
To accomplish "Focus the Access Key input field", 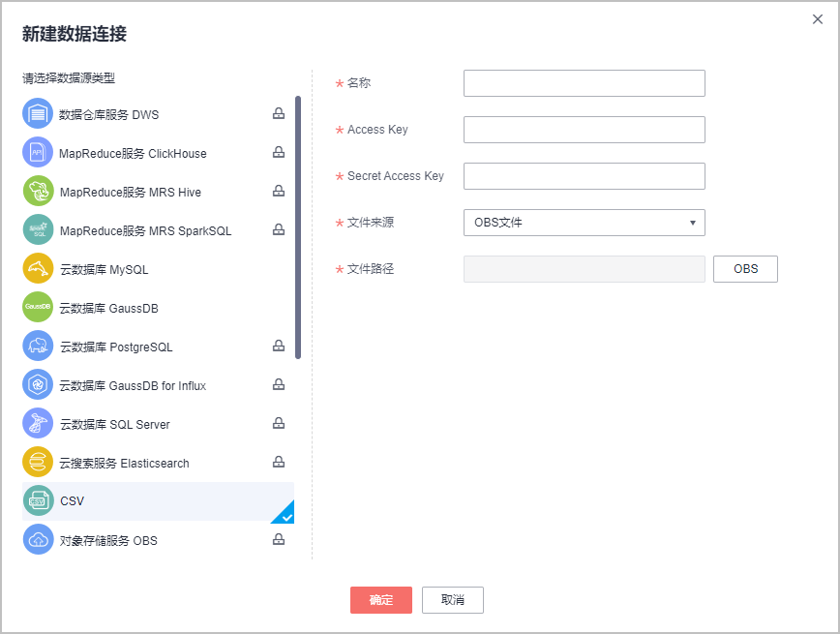I will pyautogui.click(x=584, y=130).
